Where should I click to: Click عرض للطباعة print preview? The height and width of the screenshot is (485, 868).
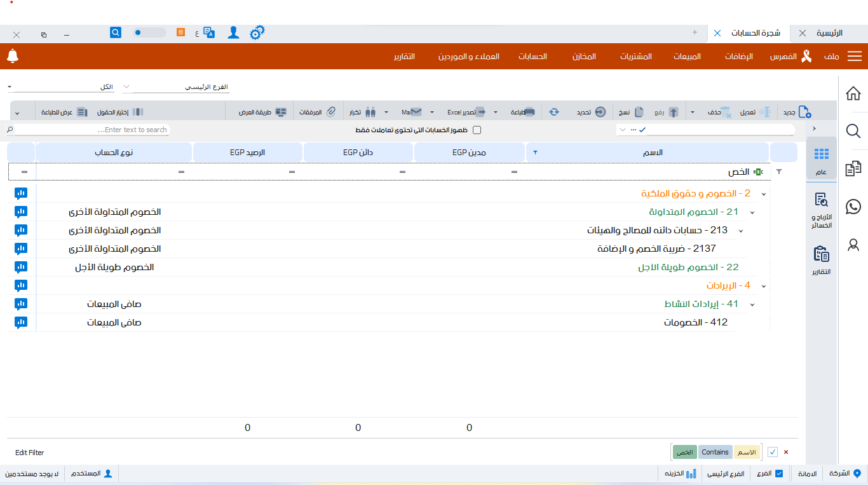click(64, 112)
